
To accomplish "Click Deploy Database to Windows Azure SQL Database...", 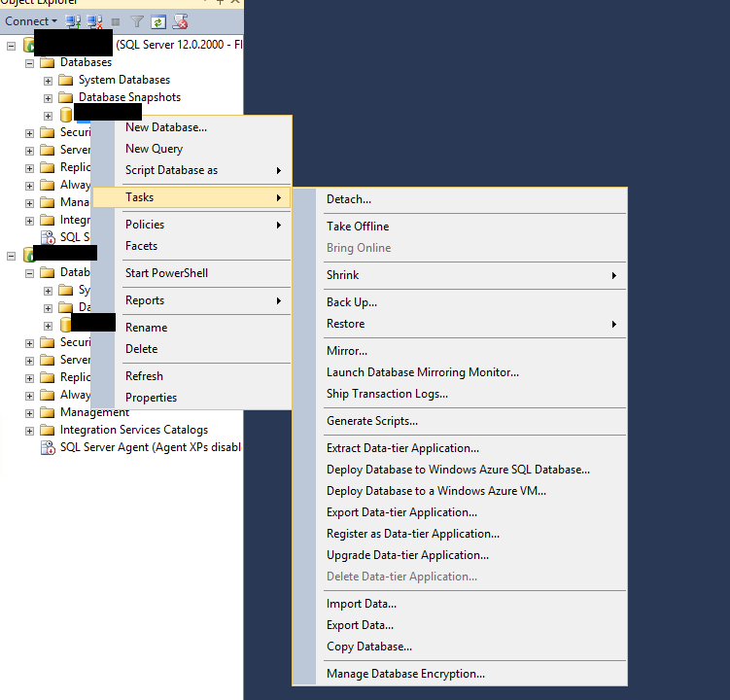I will pos(460,470).
